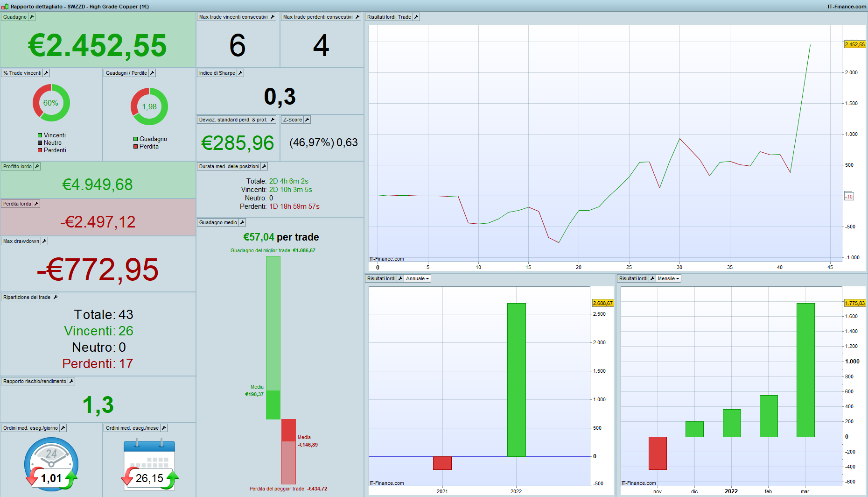Click the Totale: 43 trade count

coord(103,314)
